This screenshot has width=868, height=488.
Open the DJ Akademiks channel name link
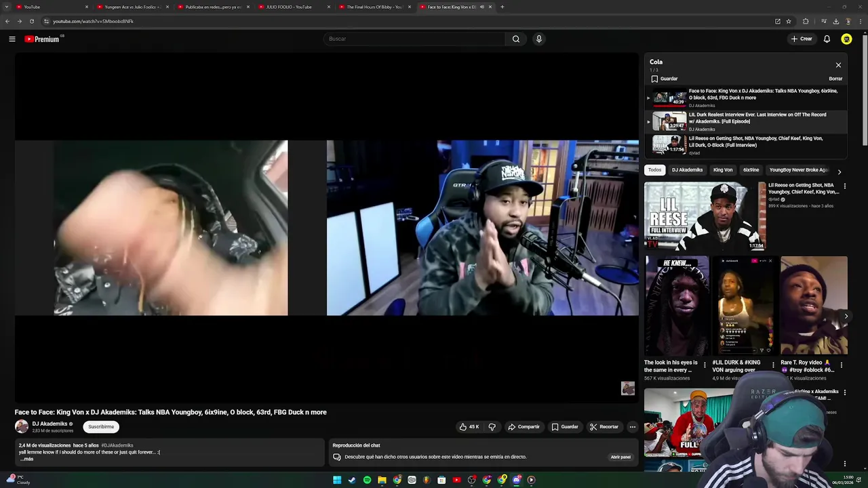(50, 424)
